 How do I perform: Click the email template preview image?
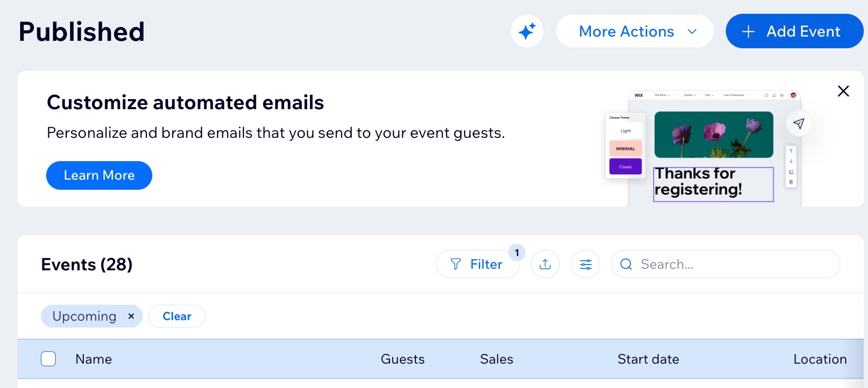(x=708, y=148)
